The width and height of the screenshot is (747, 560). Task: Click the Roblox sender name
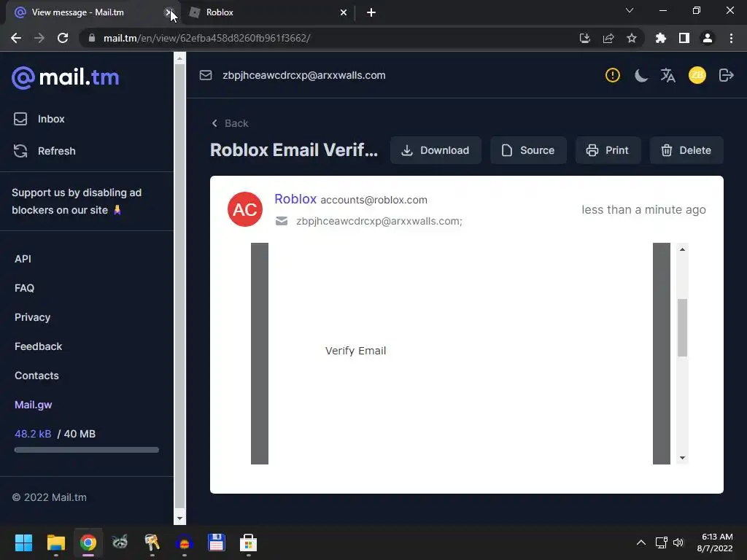click(x=295, y=199)
